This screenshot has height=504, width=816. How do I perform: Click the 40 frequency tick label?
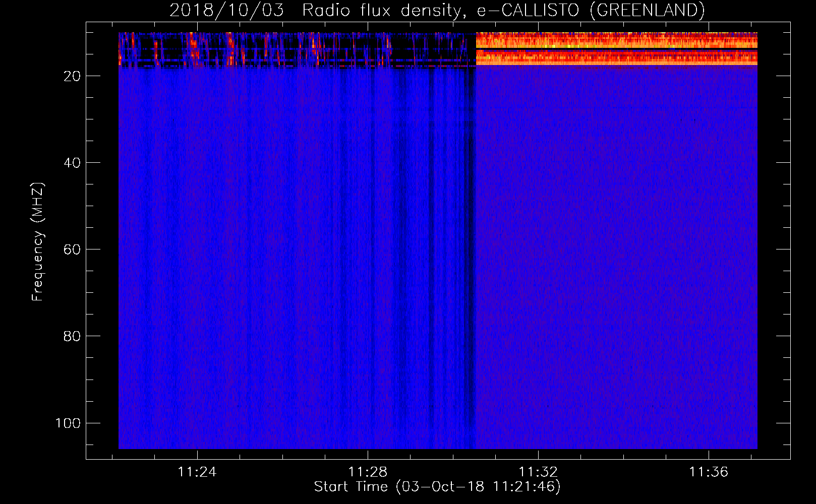(72, 163)
